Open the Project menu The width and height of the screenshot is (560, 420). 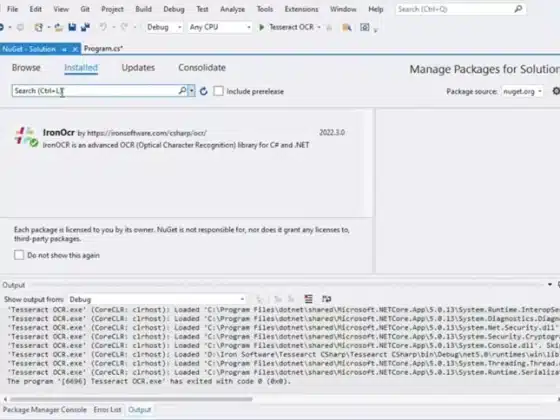point(112,9)
